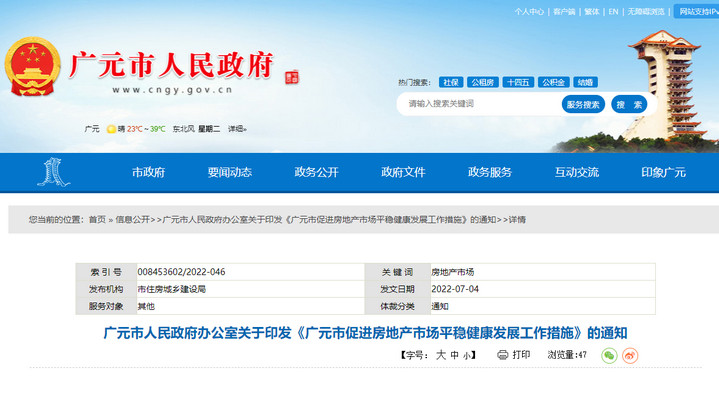Click the tower building image
Viewport: 719px width, 395px height.
tap(666, 86)
